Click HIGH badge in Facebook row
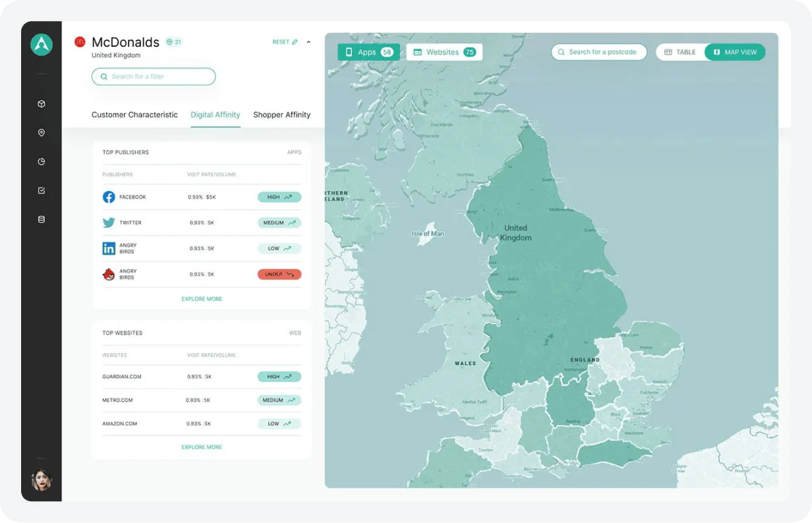Viewport: 812px width, 523px height. coord(279,197)
